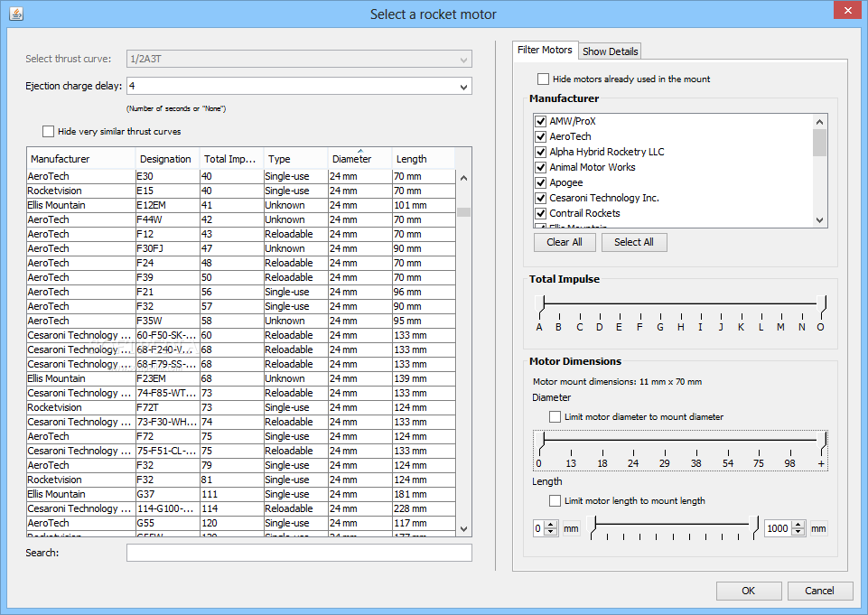
Task: Select the AeroTech F12 reloadable row
Action: point(241,234)
